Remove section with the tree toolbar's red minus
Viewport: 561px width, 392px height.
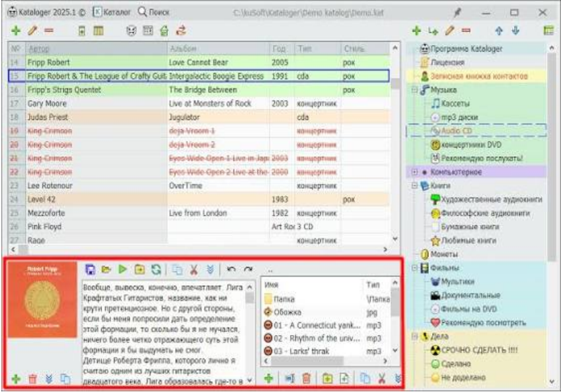[466, 31]
